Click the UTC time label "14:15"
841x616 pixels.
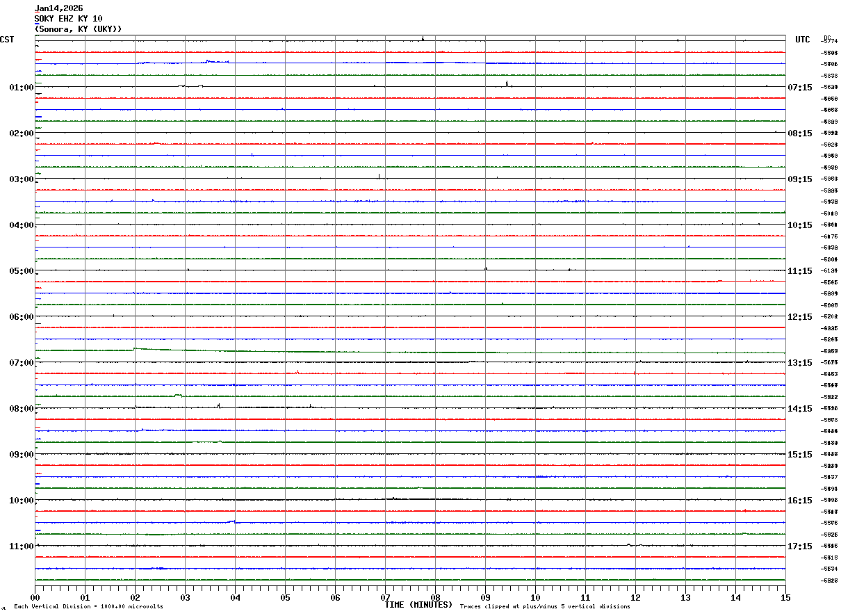[x=800, y=409]
